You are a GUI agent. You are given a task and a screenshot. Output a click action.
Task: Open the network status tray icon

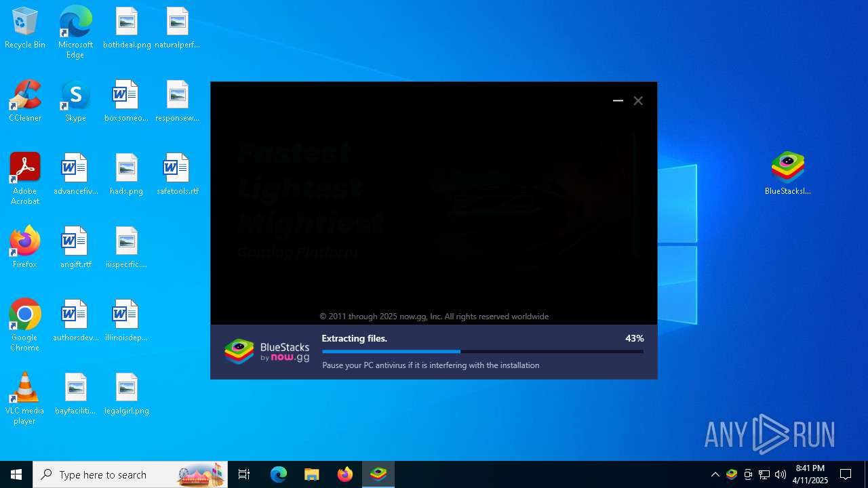coord(764,474)
